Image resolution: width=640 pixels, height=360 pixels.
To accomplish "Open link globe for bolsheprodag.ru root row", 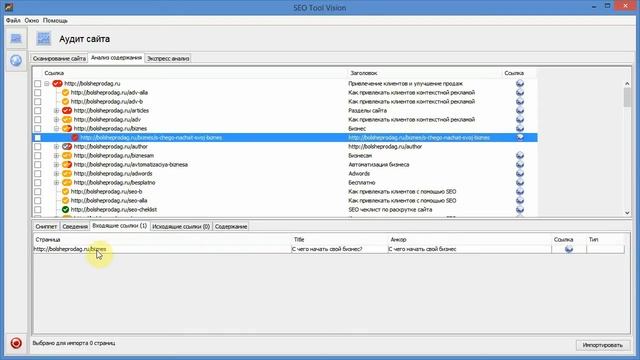I will (520, 83).
